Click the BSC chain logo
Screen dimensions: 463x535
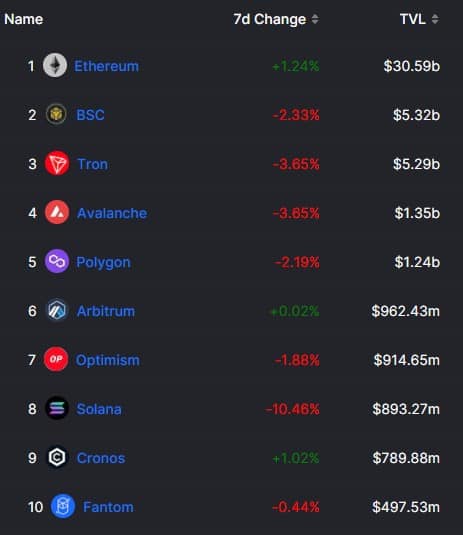click(56, 114)
